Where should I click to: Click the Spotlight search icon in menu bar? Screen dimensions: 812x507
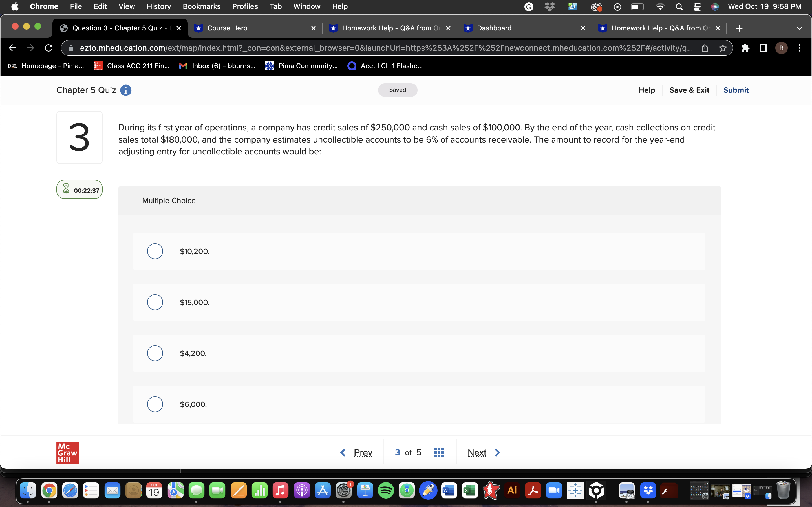click(x=679, y=6)
